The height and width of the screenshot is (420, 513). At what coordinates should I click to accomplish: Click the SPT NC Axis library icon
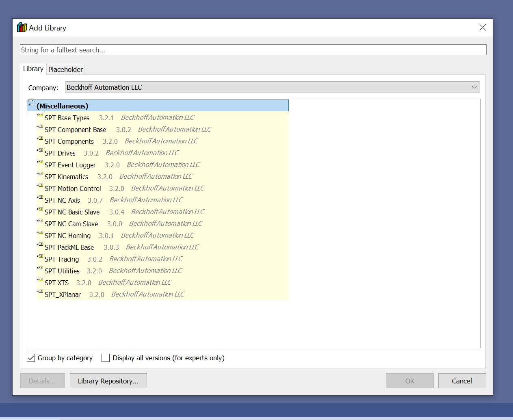point(40,198)
